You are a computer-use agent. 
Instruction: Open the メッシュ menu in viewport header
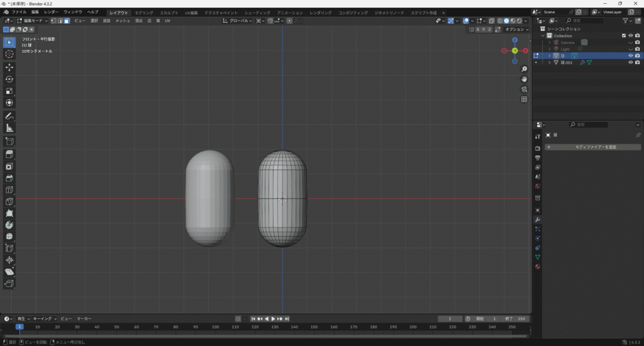pos(123,21)
